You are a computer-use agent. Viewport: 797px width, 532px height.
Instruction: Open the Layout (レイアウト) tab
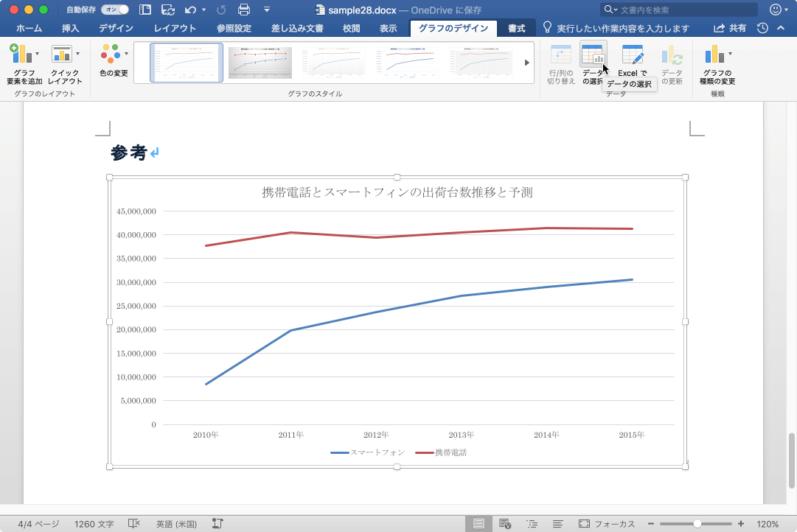coord(175,29)
